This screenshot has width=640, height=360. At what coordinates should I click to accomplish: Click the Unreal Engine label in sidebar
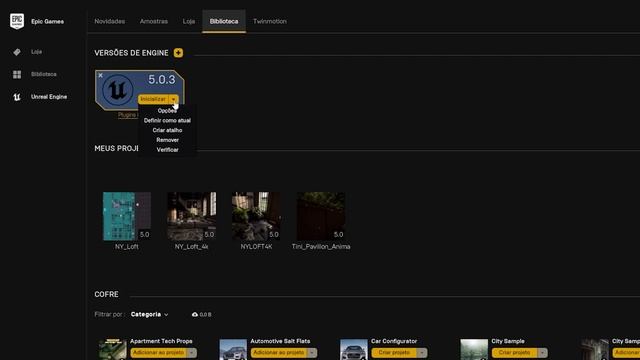point(49,97)
